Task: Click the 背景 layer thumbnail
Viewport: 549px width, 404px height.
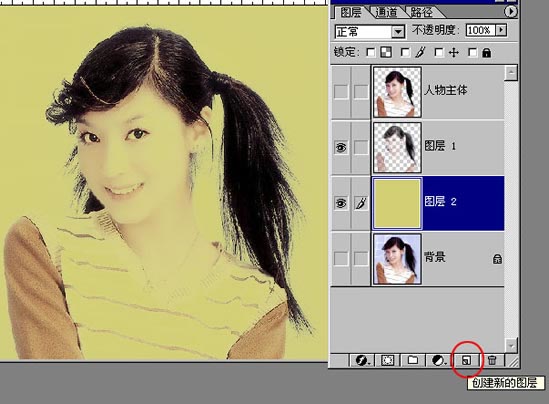Action: click(x=397, y=259)
